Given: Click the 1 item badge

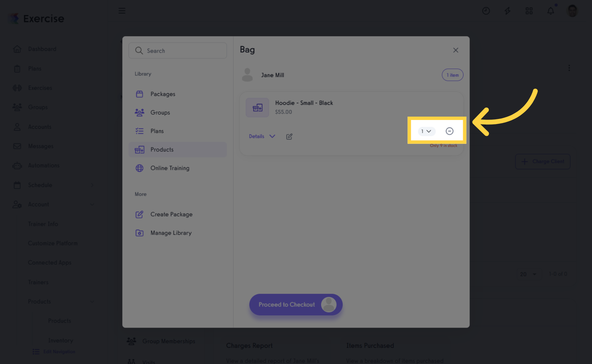Looking at the screenshot, I should tap(452, 75).
